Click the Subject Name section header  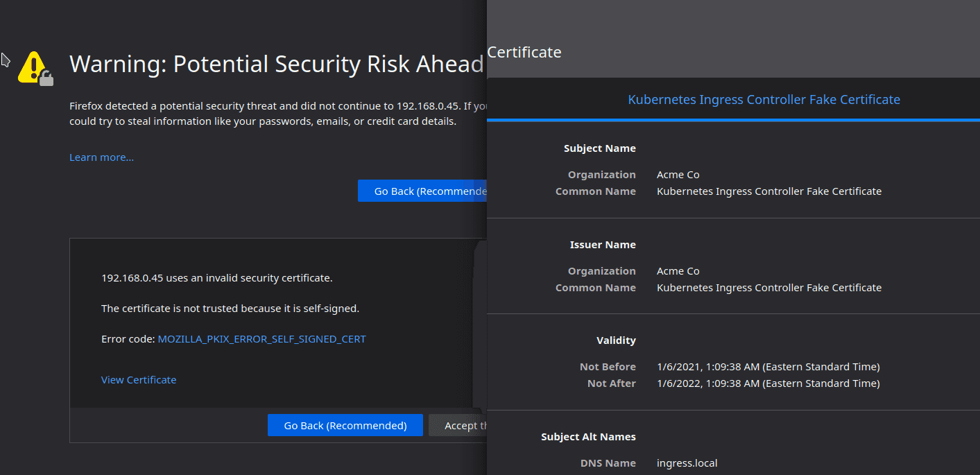click(x=600, y=148)
